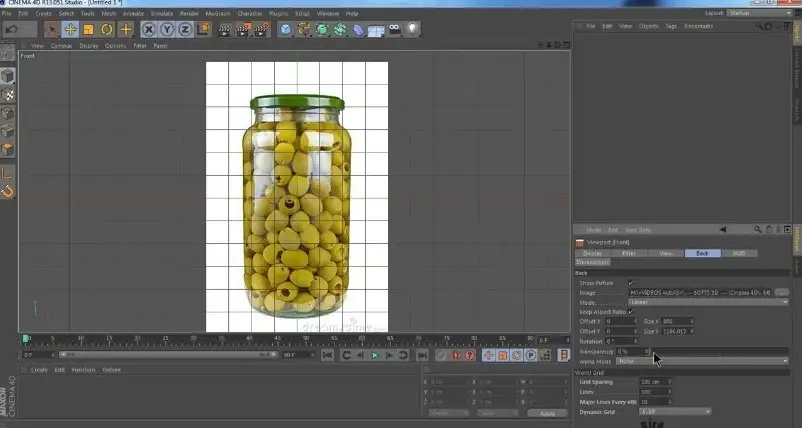Open the Layout dropdown showing Startup
Viewport: 802px width, 428px height.
(760, 13)
